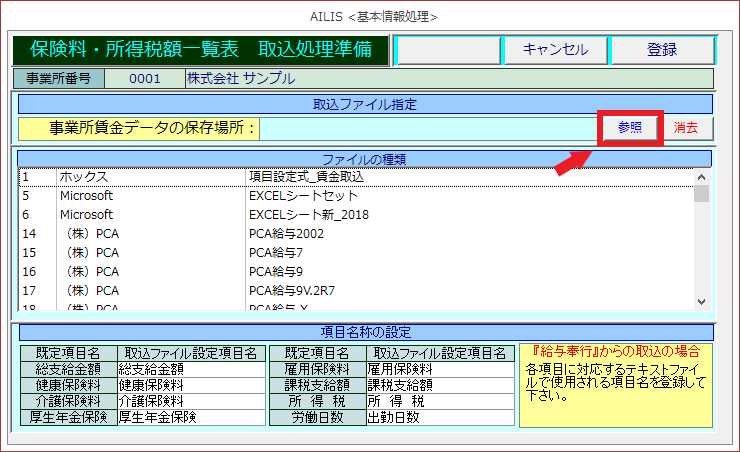Screen dimensions: 740x452
Task: Click the 参照 browse button
Action: coord(630,128)
